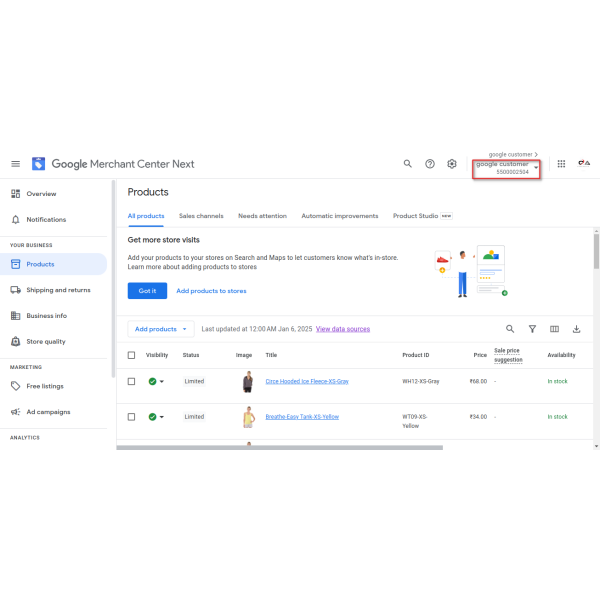Screen dimensions: 600x600
Task: Open the help question mark icon
Action: (430, 164)
